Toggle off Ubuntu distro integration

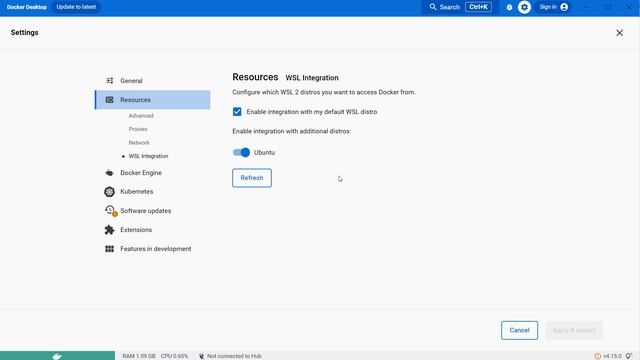tap(241, 152)
